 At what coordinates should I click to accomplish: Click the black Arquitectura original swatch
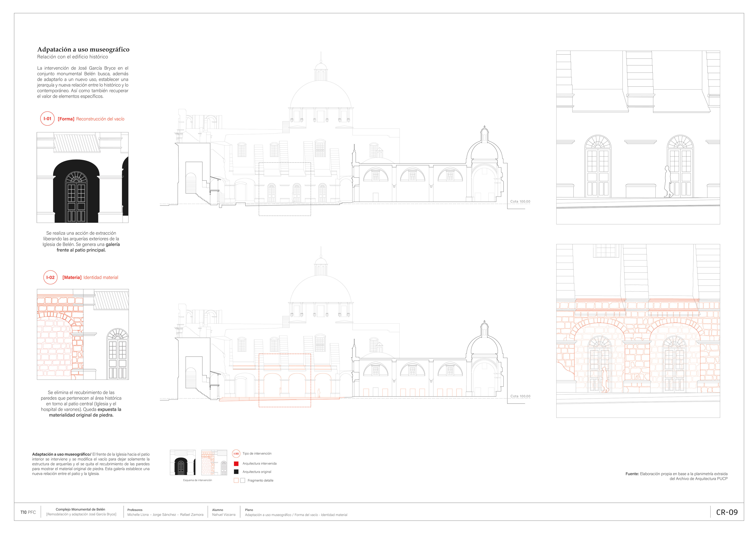click(236, 472)
